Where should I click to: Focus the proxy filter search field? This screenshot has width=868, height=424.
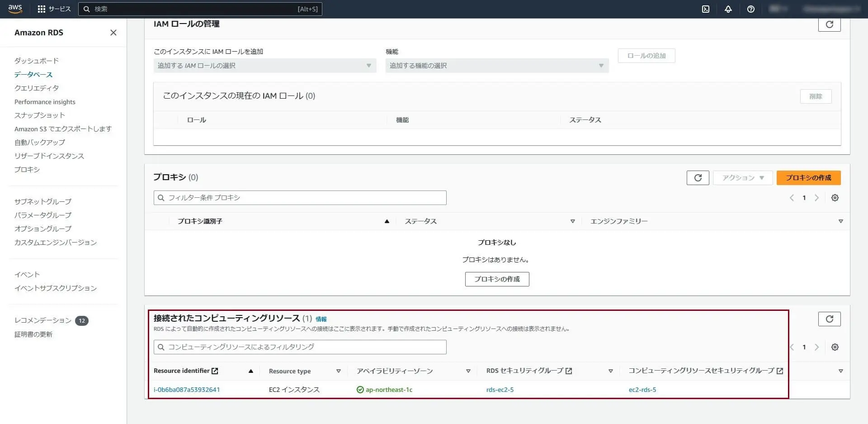(x=300, y=198)
